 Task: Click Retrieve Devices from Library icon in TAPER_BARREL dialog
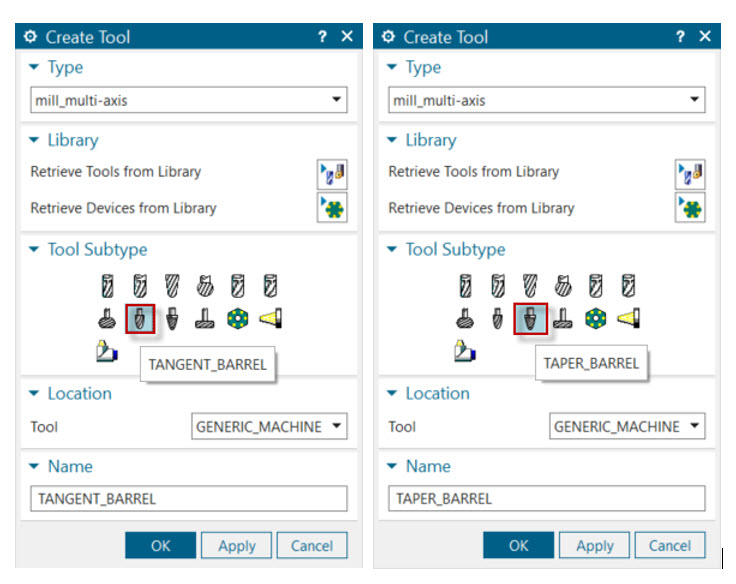(x=690, y=208)
